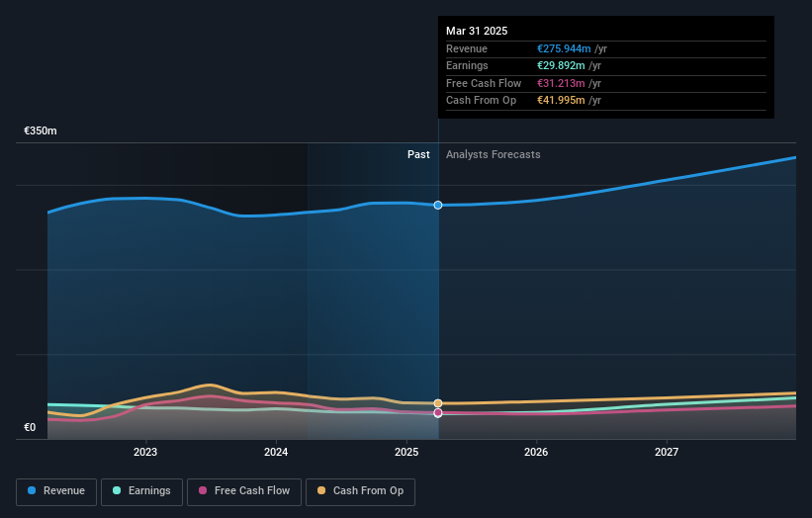Click the Cash From Op orange data point marker
Screen dimensions: 812x518
(438, 403)
